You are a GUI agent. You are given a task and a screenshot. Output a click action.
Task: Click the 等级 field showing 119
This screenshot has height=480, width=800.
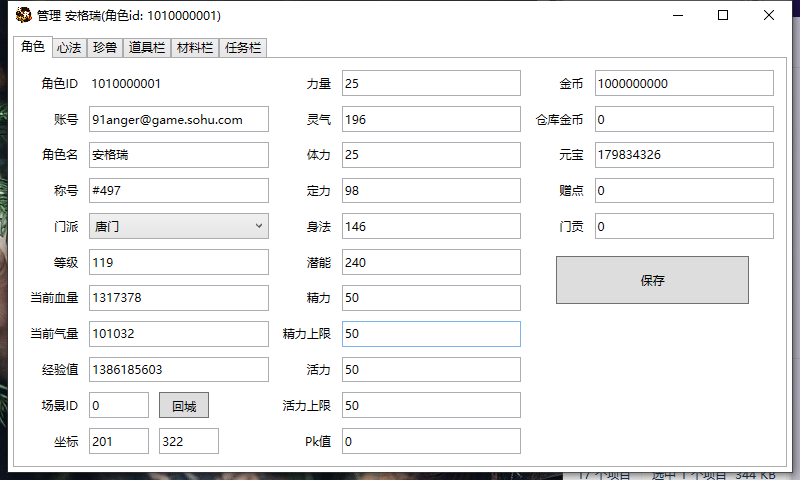[x=179, y=262]
